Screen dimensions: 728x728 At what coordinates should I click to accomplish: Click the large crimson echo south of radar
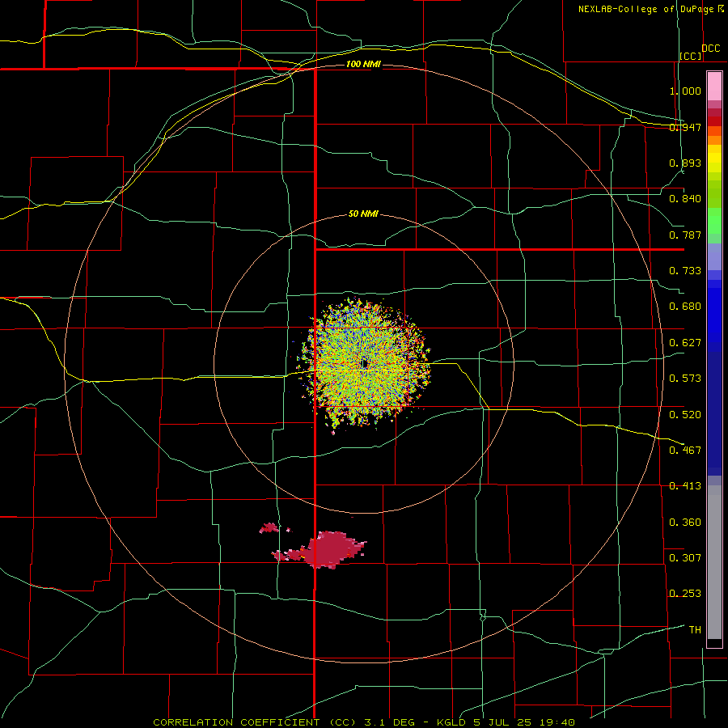[x=332, y=549]
